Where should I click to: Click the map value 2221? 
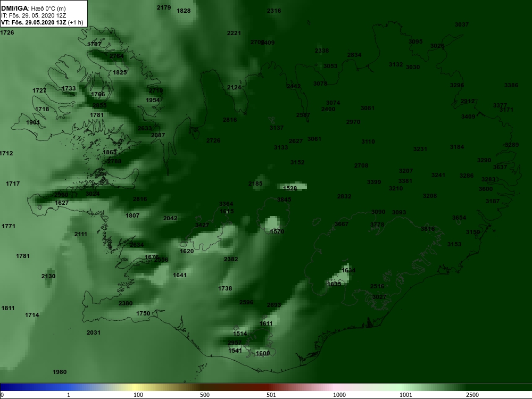point(234,33)
